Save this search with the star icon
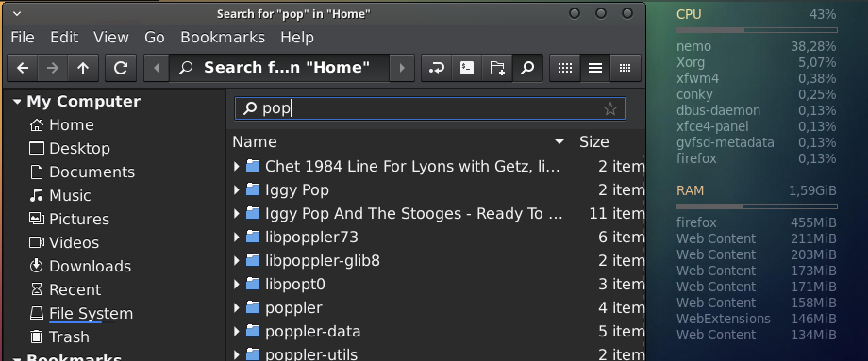 [610, 109]
